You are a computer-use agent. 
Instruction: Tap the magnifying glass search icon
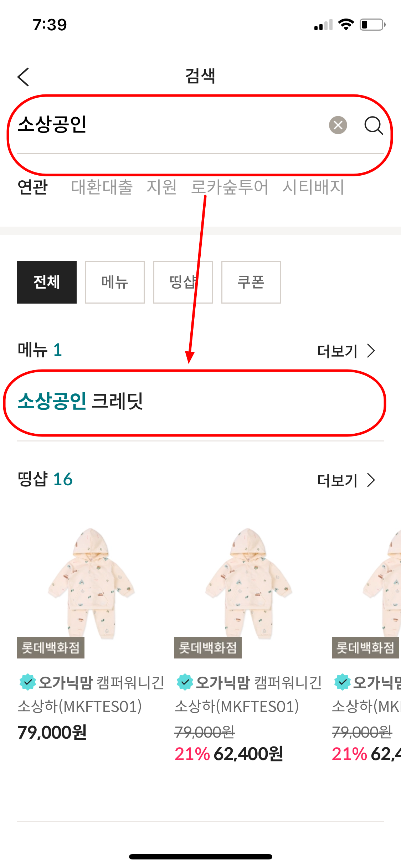[373, 125]
